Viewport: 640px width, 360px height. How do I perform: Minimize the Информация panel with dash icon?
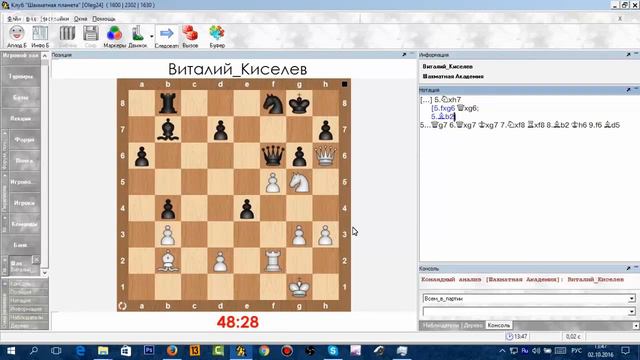636,54
